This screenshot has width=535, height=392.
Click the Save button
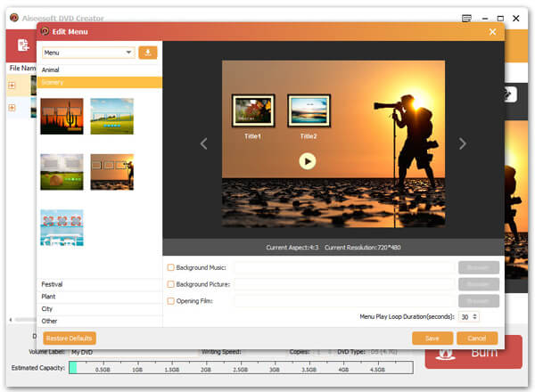(432, 339)
